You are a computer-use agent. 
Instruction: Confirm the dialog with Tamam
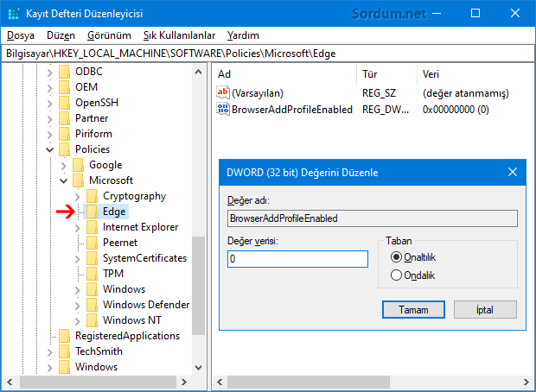point(413,310)
